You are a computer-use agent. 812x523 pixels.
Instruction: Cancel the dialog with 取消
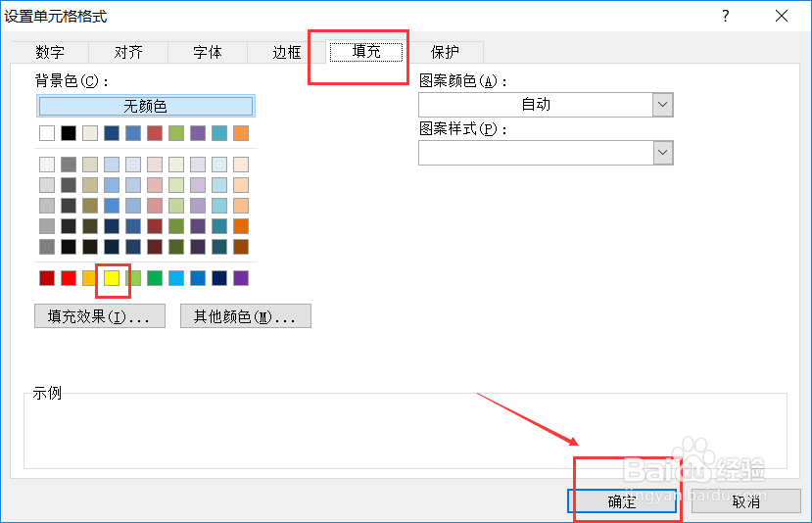pos(746,500)
